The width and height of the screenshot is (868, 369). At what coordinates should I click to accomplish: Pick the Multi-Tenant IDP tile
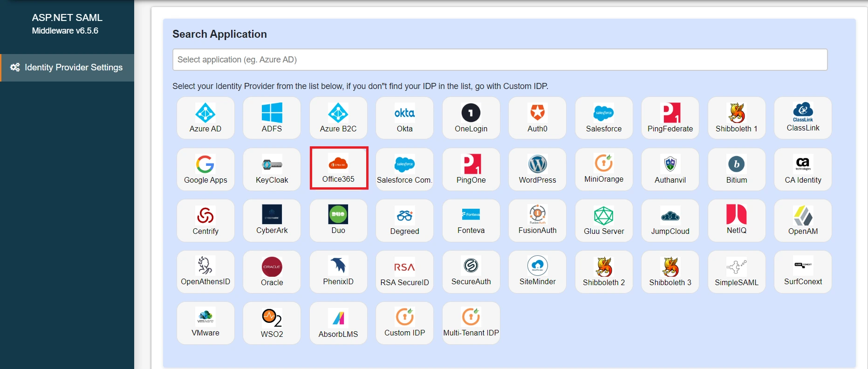click(471, 323)
